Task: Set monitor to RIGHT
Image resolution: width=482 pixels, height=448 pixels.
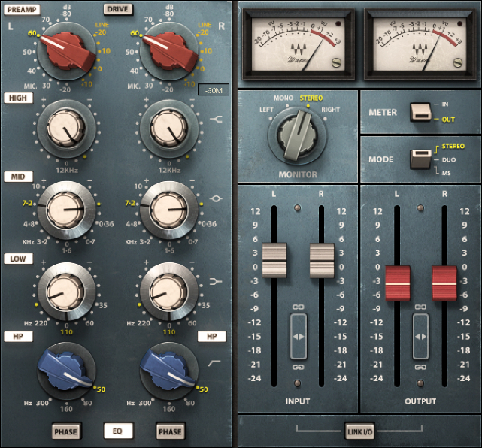Action: pos(330,110)
